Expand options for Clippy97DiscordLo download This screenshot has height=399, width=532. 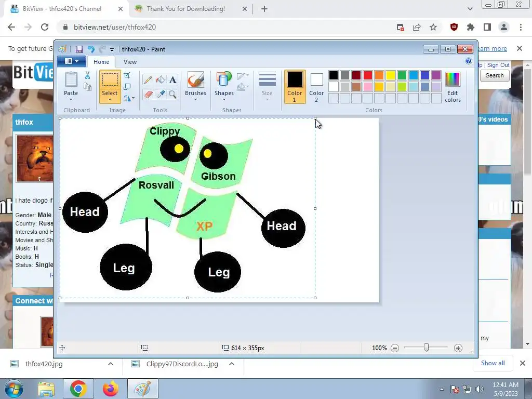pos(232,364)
